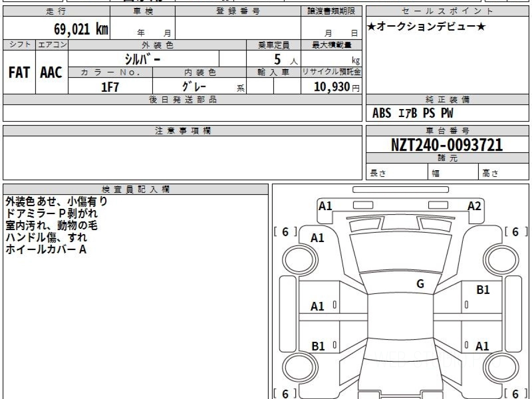532x399 pixels.
Task: Click the 車検 header cell
Action: [143, 12]
